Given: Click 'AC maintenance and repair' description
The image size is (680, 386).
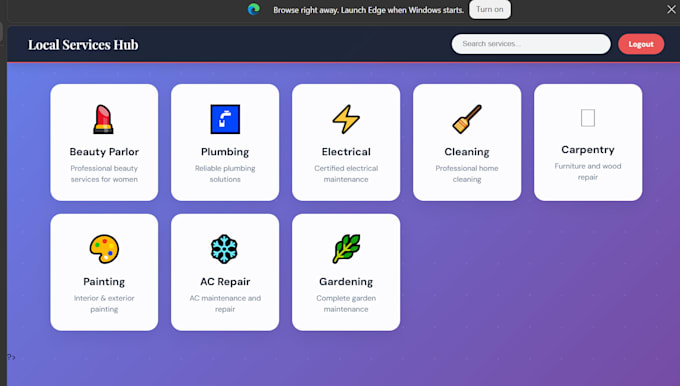Looking at the screenshot, I should click(x=225, y=304).
